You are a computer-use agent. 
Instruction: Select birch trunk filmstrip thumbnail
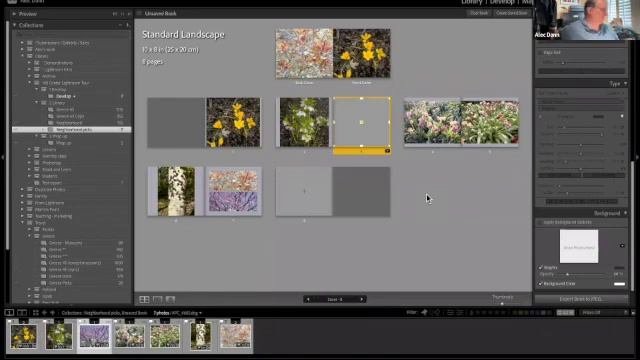[x=200, y=336]
